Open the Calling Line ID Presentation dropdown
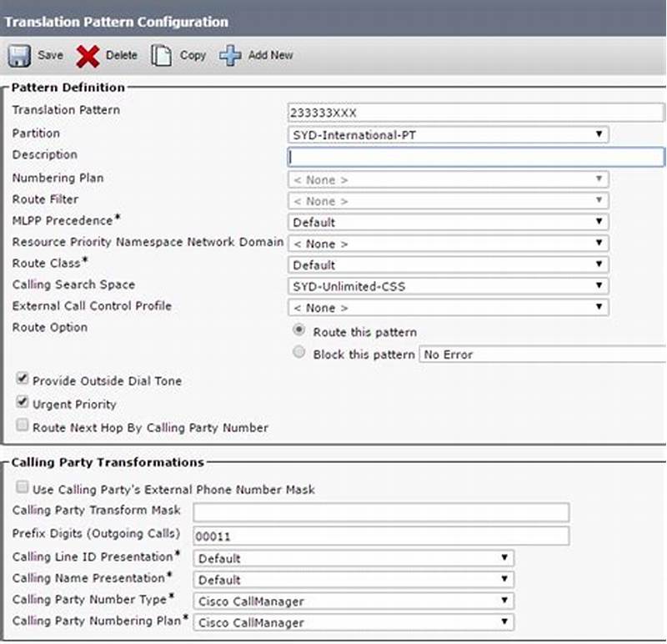Screen dimensions: 667x644 click(505, 558)
